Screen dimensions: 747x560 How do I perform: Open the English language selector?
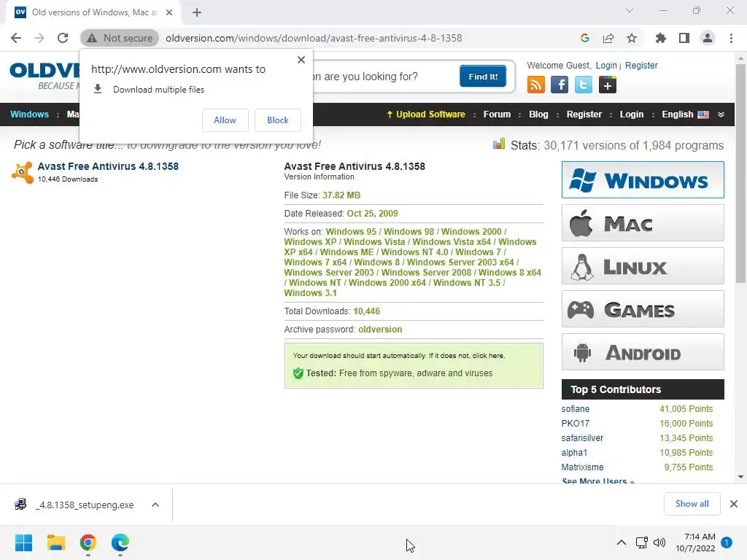685,114
